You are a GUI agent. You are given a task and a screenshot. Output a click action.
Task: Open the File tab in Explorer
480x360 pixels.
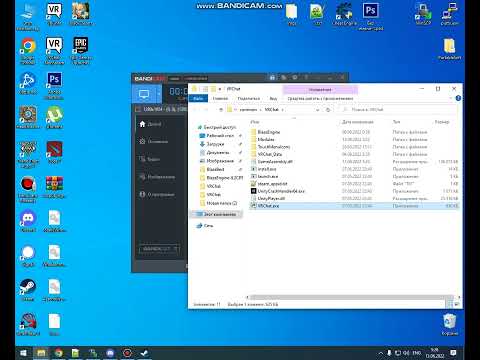tap(198, 98)
